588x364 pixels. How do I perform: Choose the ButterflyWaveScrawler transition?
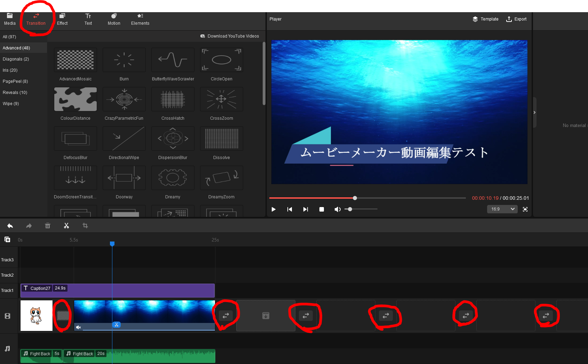pyautogui.click(x=173, y=60)
